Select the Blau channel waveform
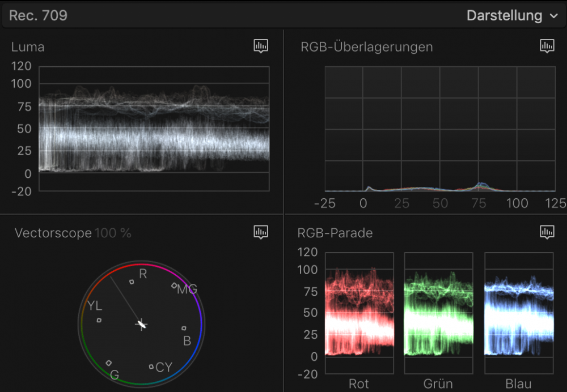This screenshot has height=392, width=567. (x=519, y=312)
